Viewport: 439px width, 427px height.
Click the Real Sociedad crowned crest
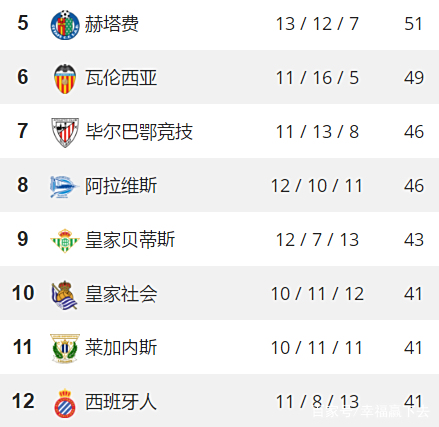click(65, 295)
